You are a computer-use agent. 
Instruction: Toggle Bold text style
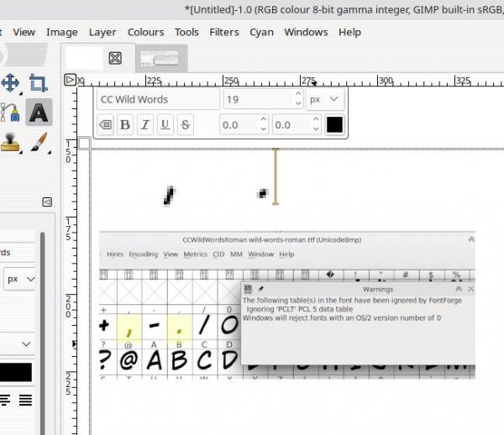tap(125, 124)
